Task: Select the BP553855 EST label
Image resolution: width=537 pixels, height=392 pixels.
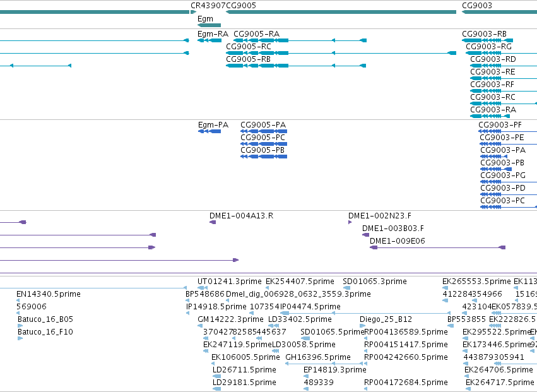Action: pyautogui.click(x=466, y=319)
